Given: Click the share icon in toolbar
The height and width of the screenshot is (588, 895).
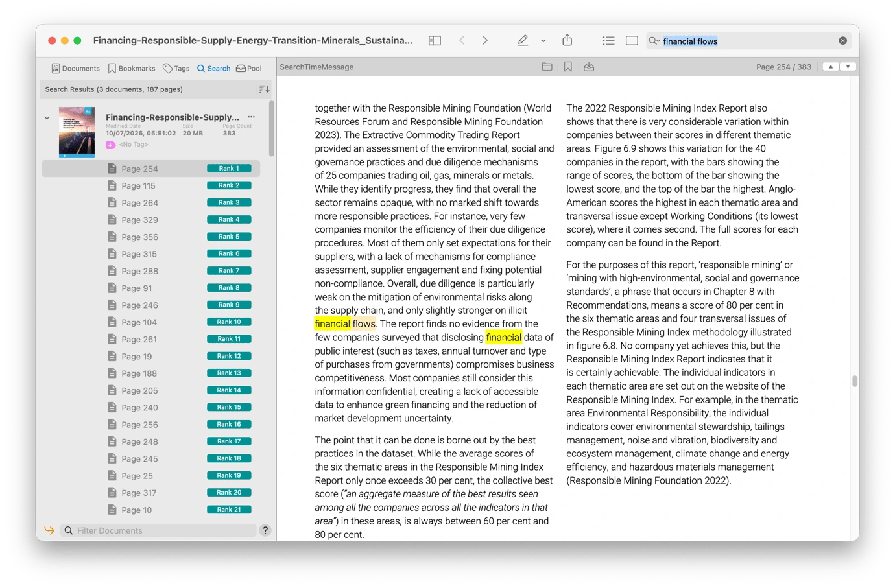Looking at the screenshot, I should click(567, 40).
